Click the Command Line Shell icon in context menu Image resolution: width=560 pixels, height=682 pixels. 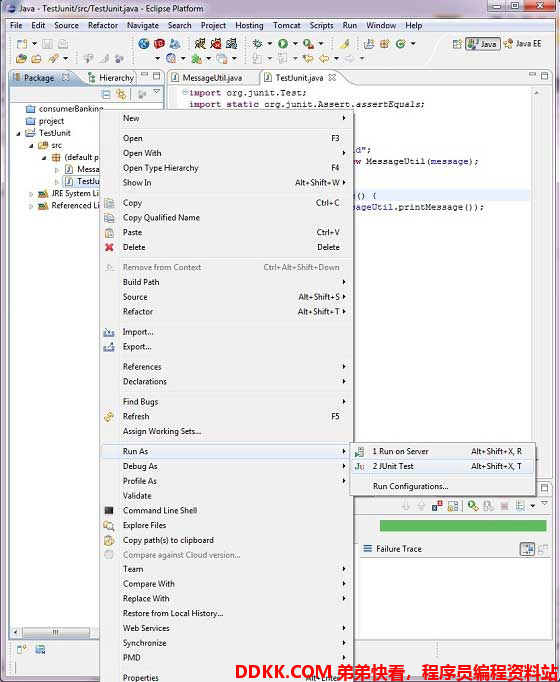pos(109,510)
